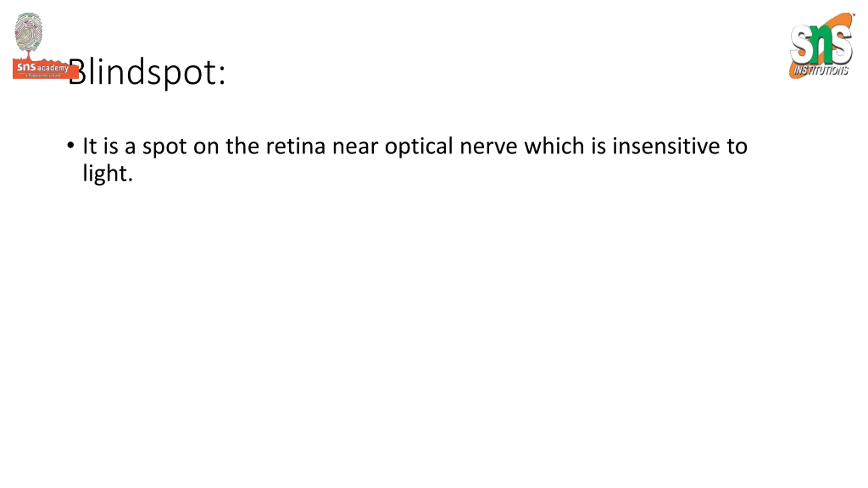
Task: Click the bullet point marker
Action: (x=71, y=146)
